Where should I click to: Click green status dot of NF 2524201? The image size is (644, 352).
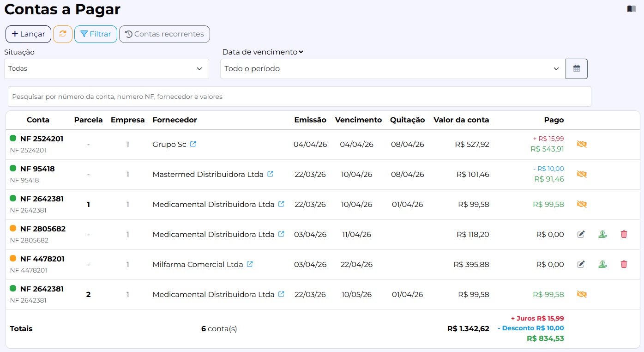tap(13, 138)
